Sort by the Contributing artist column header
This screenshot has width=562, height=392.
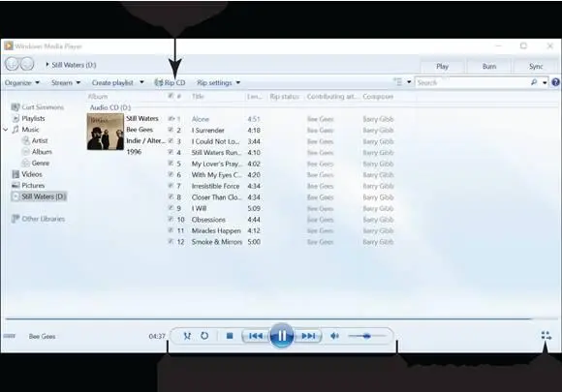click(x=332, y=96)
